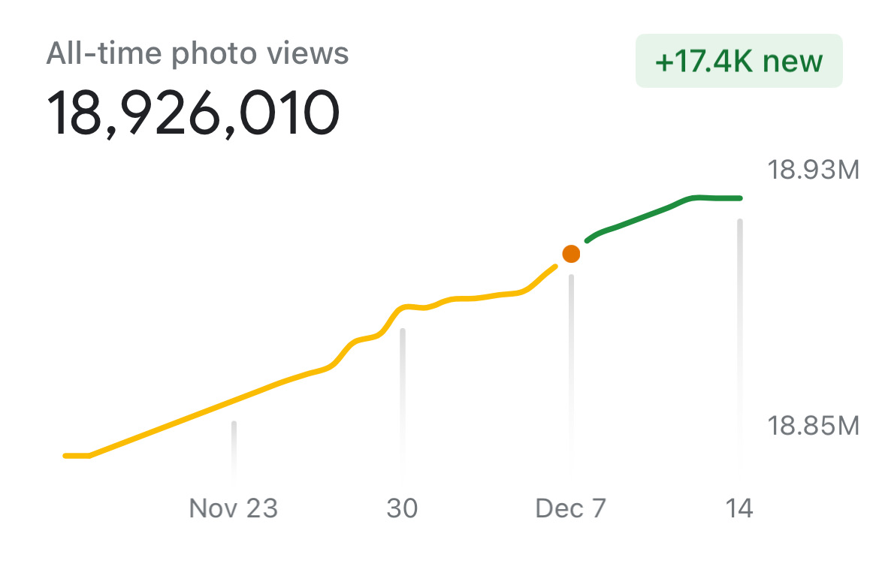Select the orange data point on chart
This screenshot has height=588, width=879.
tap(571, 254)
